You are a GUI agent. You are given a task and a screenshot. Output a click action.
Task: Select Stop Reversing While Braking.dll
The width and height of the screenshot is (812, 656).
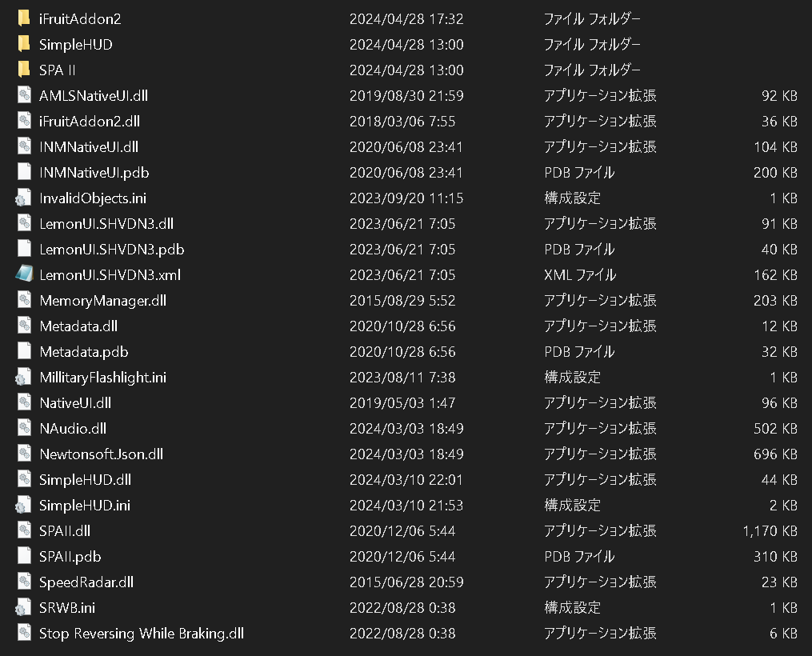tap(141, 633)
